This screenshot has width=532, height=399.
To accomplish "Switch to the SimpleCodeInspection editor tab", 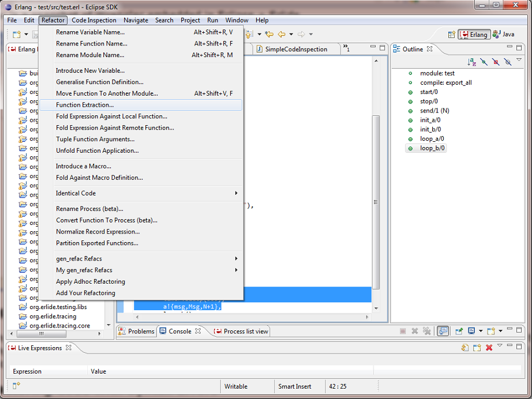I will pyautogui.click(x=296, y=49).
